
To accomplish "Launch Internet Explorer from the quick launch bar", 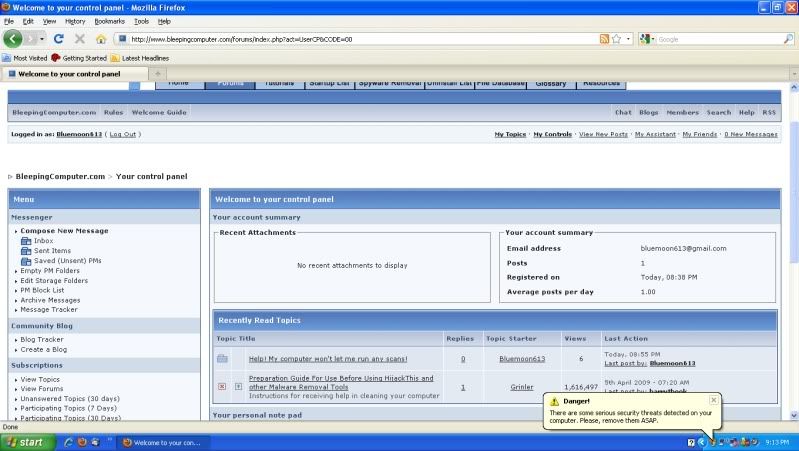I will tap(68, 442).
